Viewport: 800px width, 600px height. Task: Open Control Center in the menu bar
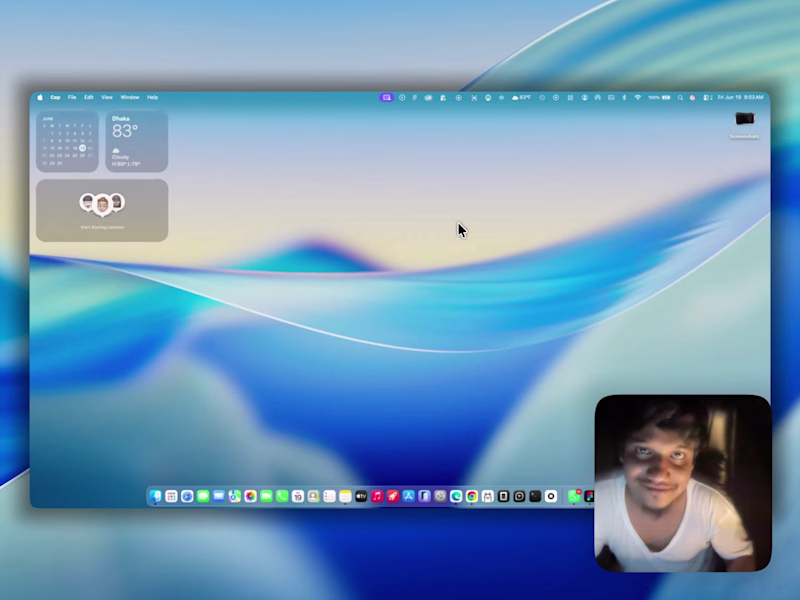[x=707, y=97]
